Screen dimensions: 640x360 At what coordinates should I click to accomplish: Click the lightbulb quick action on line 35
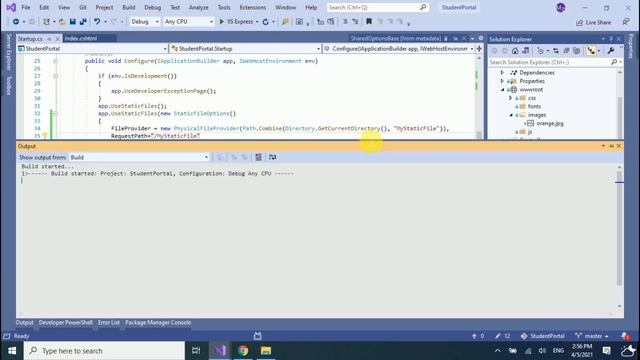pyautogui.click(x=45, y=136)
